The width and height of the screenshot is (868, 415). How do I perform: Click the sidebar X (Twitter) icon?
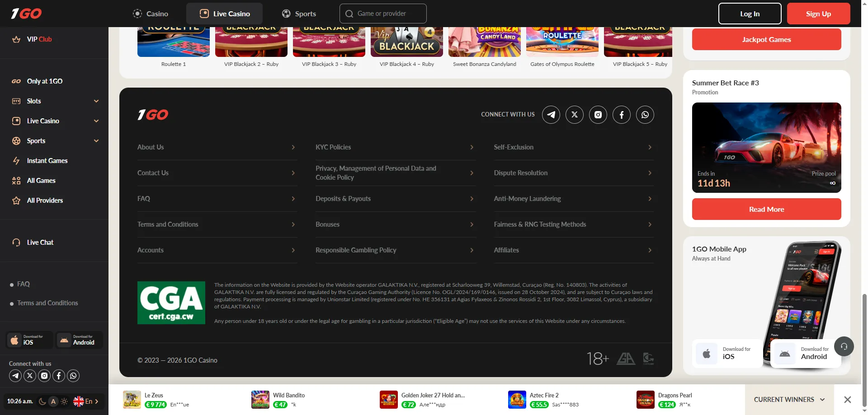[30, 376]
